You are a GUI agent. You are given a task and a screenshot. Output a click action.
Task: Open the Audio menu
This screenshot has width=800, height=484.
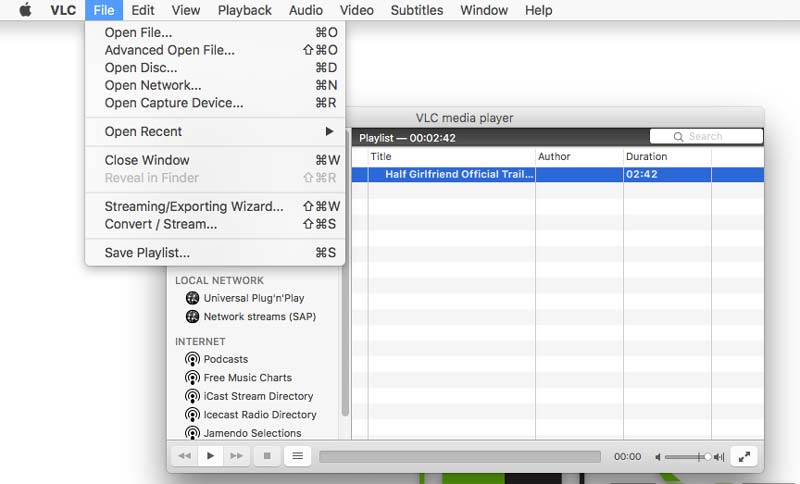pyautogui.click(x=306, y=10)
